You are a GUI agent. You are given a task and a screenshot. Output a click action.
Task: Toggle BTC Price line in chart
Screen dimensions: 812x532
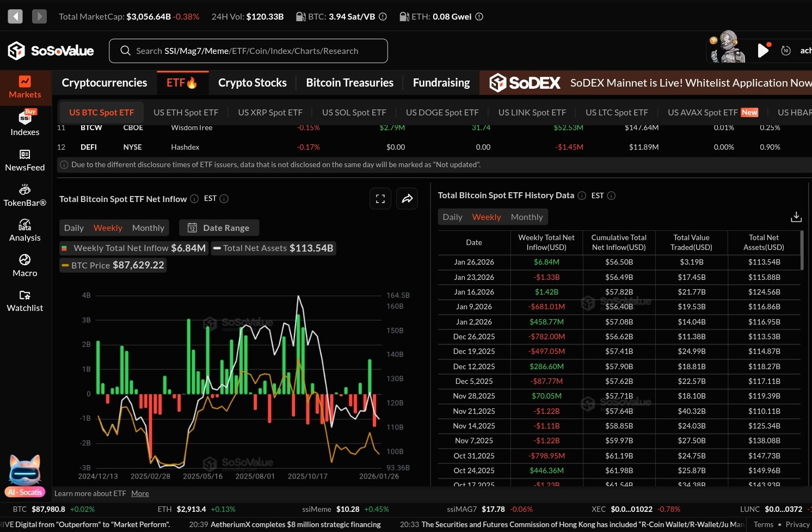tap(113, 265)
